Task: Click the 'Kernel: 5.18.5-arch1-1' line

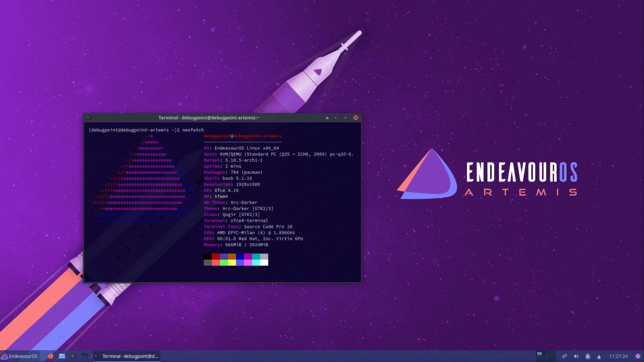Action: (x=233, y=160)
